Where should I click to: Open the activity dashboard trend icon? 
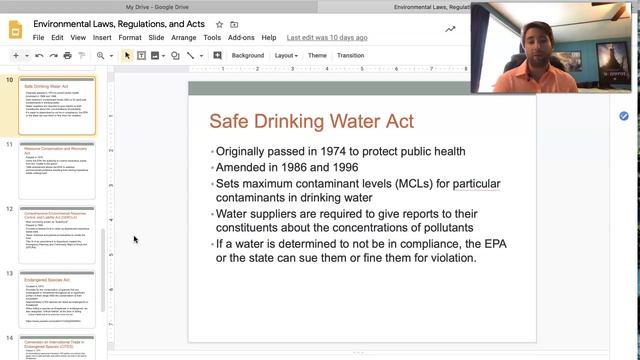pyautogui.click(x=450, y=29)
